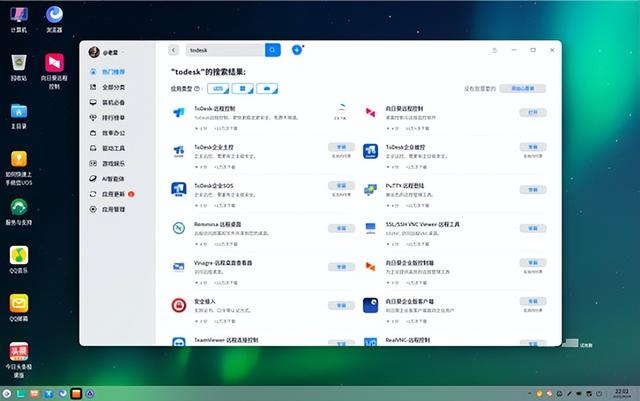Click feedback button beside 'not found' text

[522, 89]
